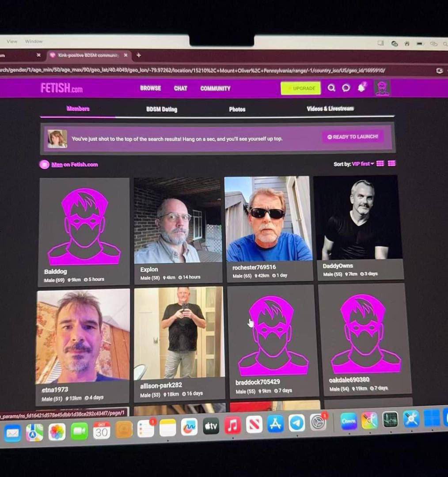Click the FETISH.com logo
Viewport: 448px width, 477px height.
pos(62,88)
